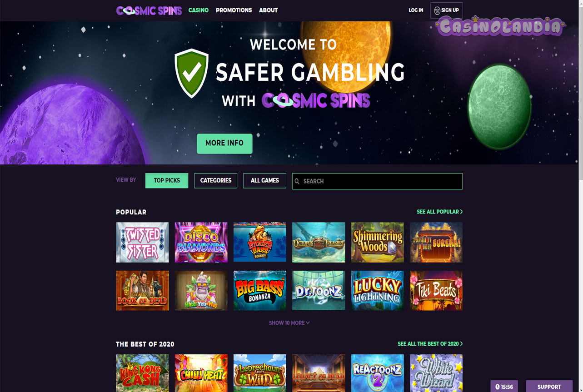Switch view to All Games
The image size is (583, 392).
(x=264, y=180)
